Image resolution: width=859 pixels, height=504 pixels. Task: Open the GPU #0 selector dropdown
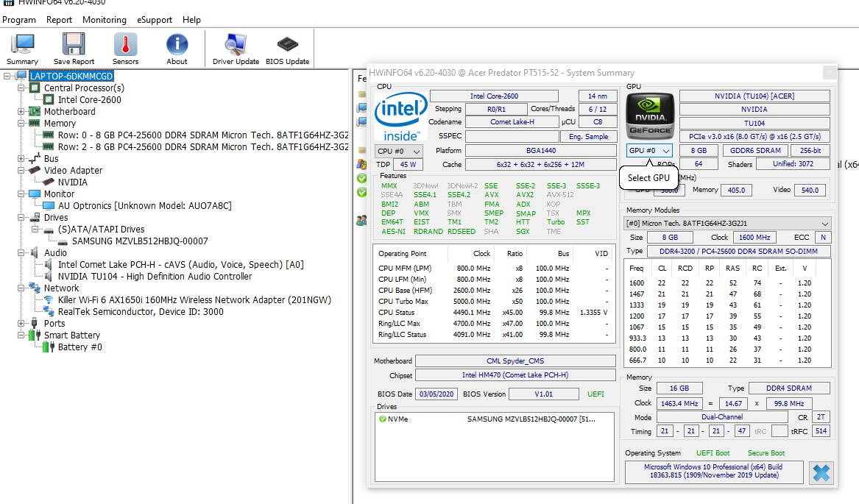(x=649, y=150)
